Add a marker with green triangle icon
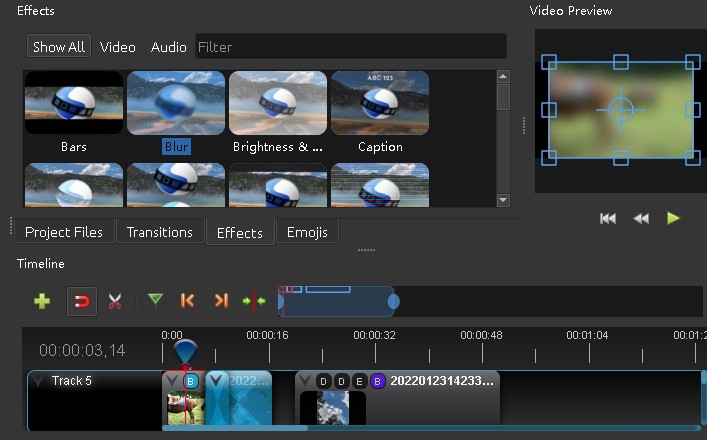 (x=155, y=300)
